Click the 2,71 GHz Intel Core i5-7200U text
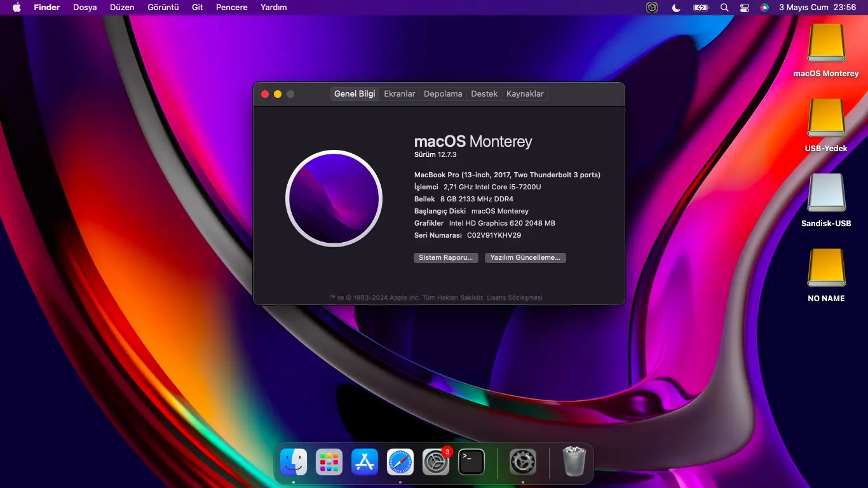The height and width of the screenshot is (488, 868). 492,187
